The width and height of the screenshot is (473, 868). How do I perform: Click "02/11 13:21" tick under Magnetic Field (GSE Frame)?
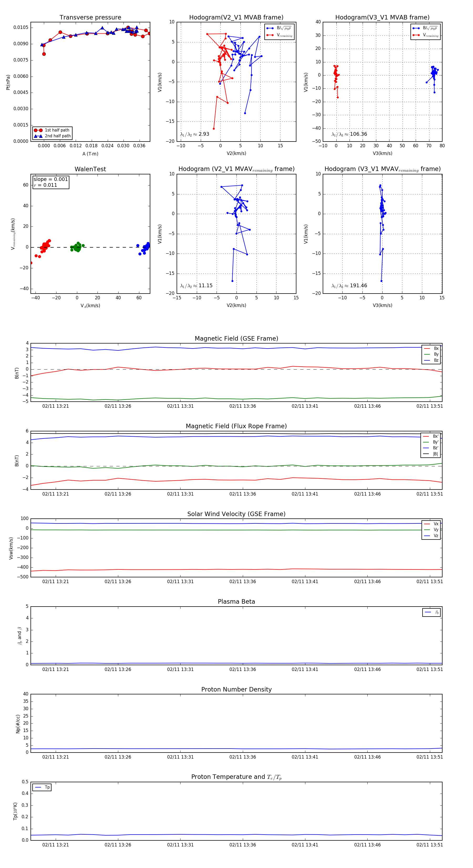click(x=55, y=406)
